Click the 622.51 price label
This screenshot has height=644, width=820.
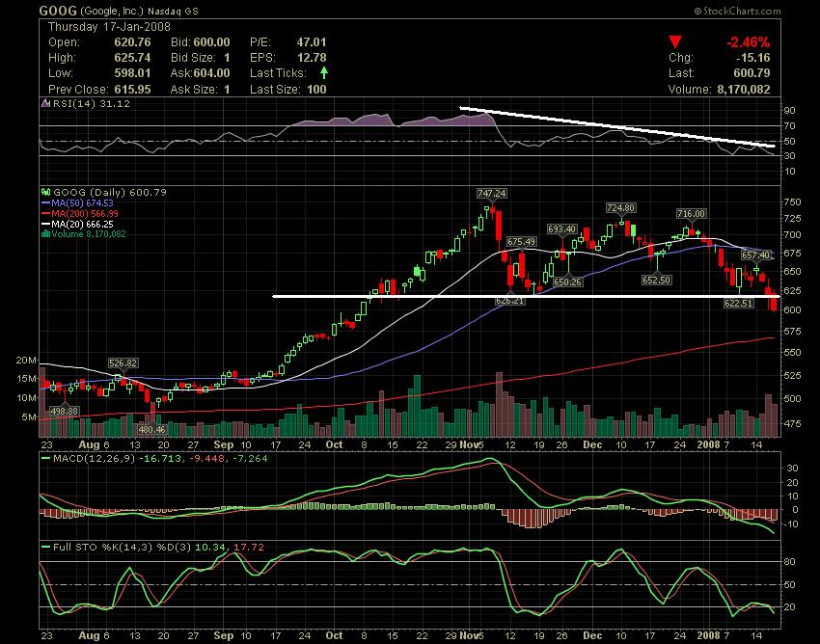738,303
